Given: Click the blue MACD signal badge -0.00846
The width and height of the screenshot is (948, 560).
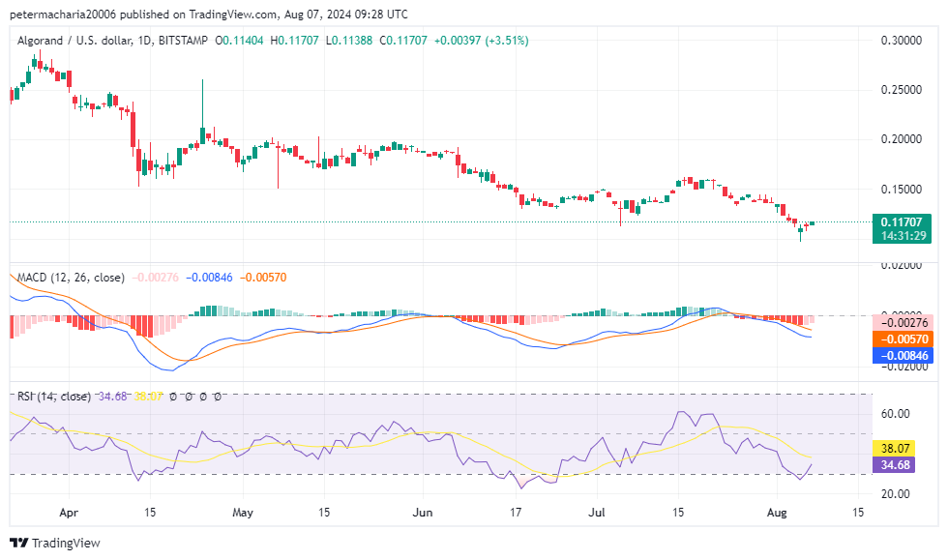Looking at the screenshot, I should [x=904, y=355].
